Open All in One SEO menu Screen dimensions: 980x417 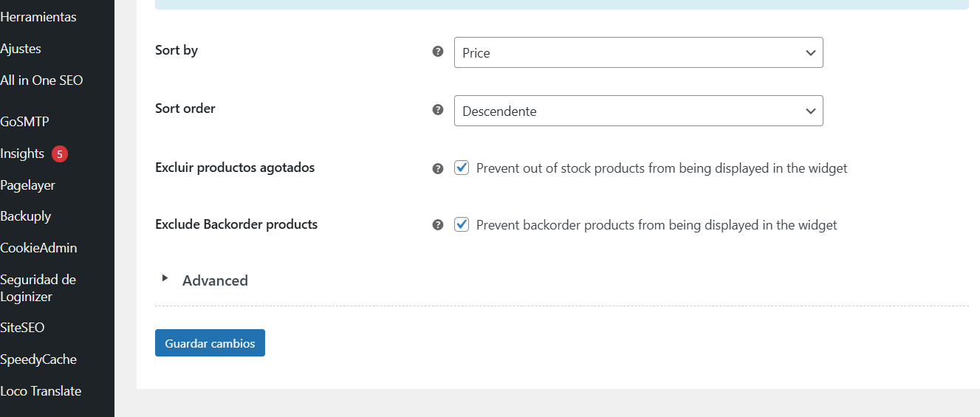(41, 80)
